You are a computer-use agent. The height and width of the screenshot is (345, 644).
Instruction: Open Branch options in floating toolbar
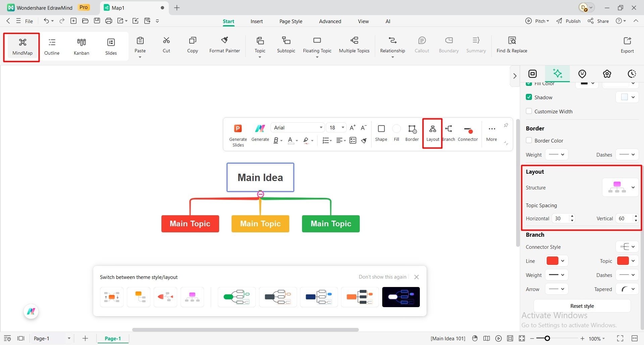pos(449,133)
